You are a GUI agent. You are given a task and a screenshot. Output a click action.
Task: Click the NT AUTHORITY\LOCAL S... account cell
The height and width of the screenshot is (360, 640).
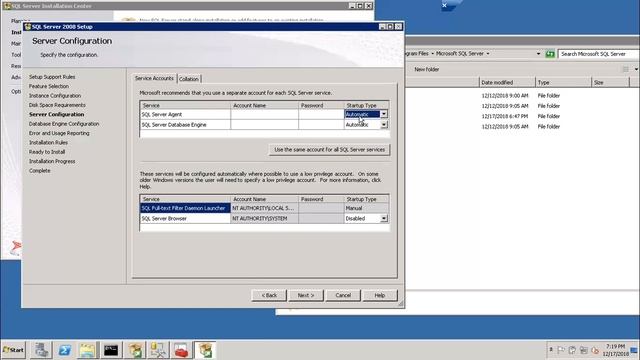coord(264,208)
